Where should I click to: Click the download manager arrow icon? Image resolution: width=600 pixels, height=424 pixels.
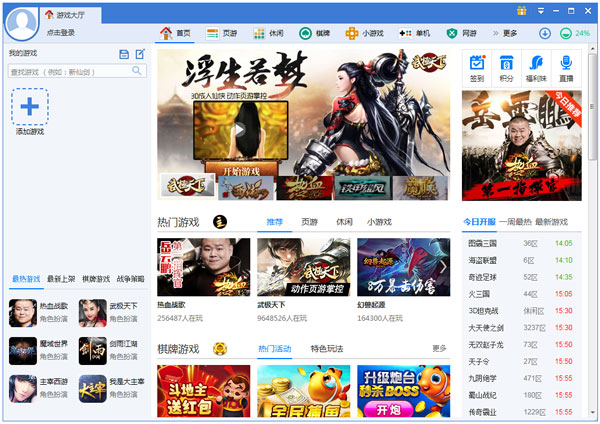tap(545, 33)
